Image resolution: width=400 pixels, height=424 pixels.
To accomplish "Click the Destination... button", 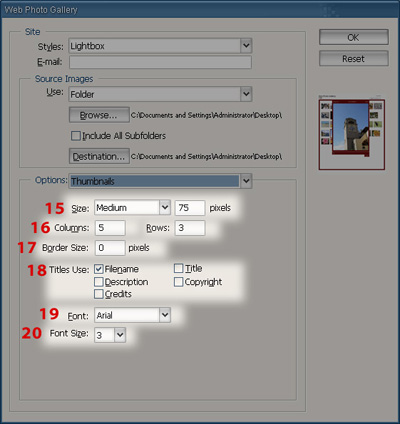I will (x=99, y=156).
